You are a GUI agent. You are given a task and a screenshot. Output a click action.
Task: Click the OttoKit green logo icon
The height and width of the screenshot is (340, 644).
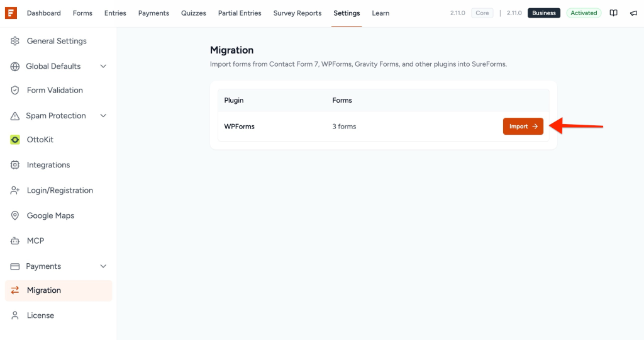pyautogui.click(x=15, y=140)
